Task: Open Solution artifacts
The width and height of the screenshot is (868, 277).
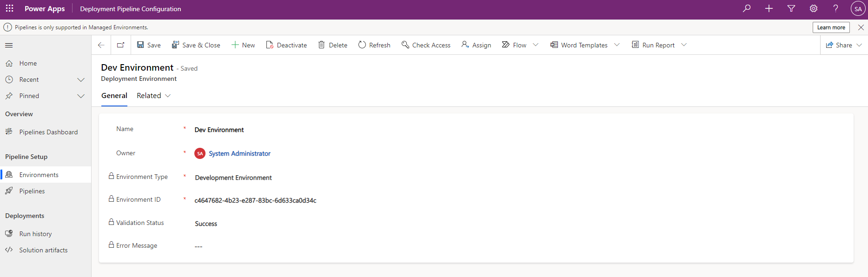Action: tap(46, 250)
